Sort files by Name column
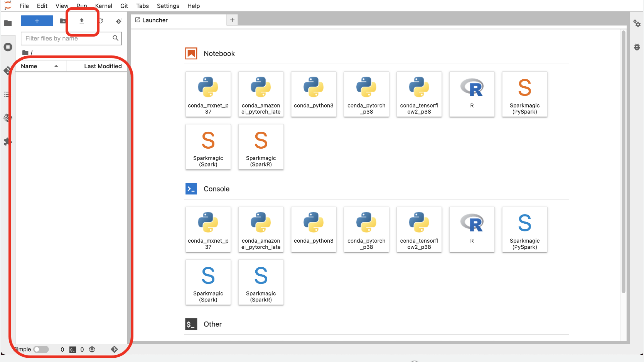644x362 pixels. point(40,66)
